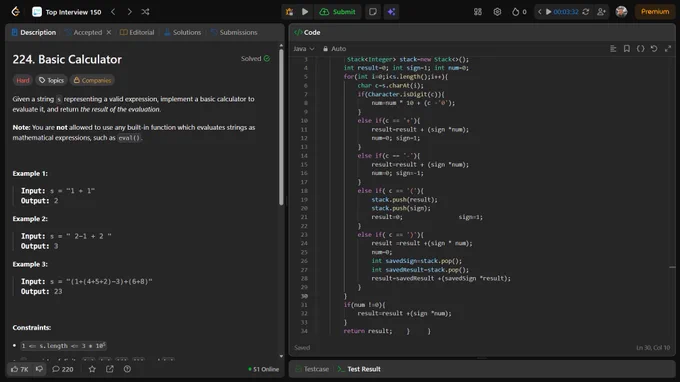
Task: Start or pause the timer play icon
Action: pyautogui.click(x=548, y=12)
